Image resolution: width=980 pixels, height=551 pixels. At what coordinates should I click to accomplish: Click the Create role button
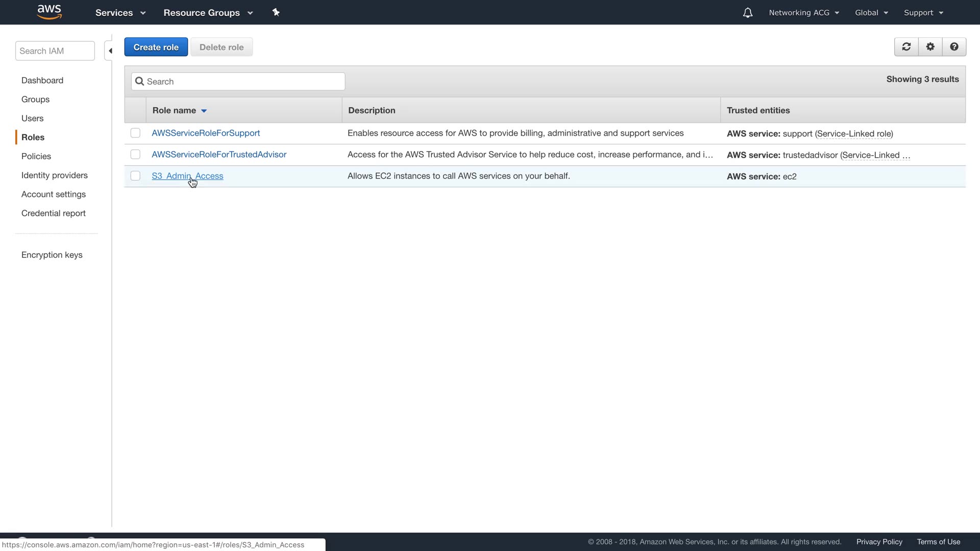click(x=156, y=47)
